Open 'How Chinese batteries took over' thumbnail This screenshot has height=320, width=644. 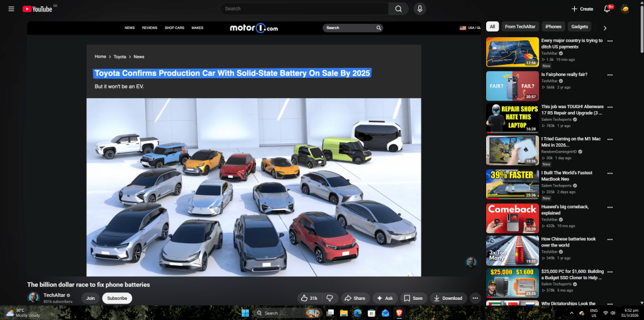coord(512,250)
